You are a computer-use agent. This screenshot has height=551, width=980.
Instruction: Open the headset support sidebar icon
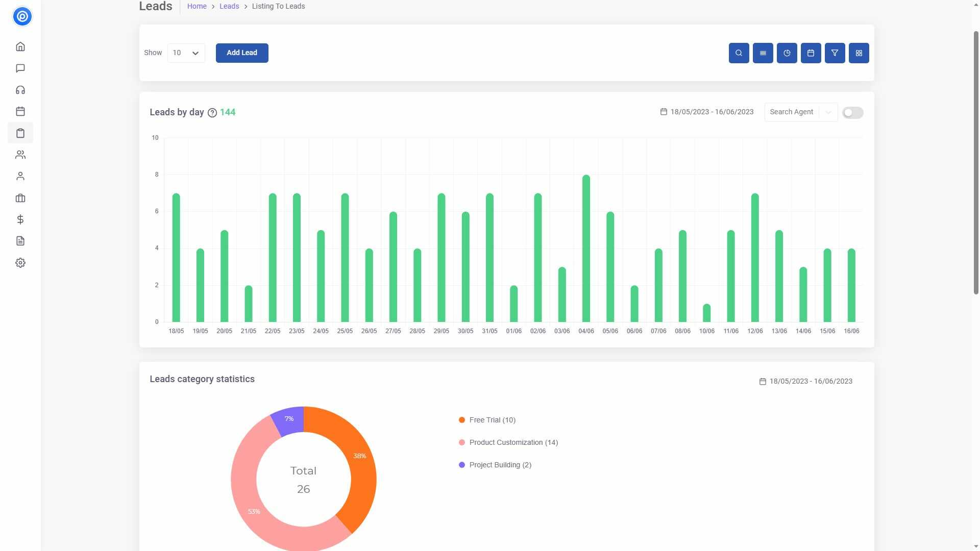pos(20,90)
